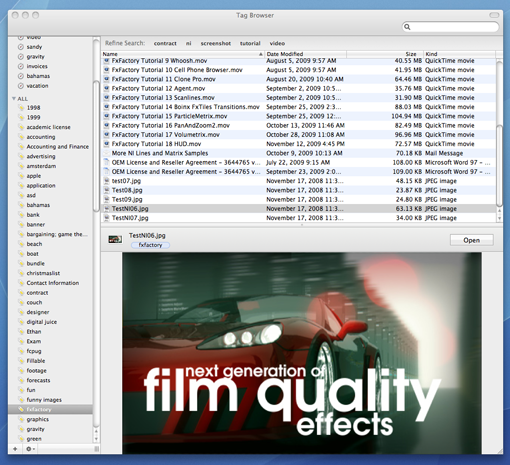Viewport: 510px width, 465px height.
Task: Click the large film quality effects preview image
Action: (302, 353)
